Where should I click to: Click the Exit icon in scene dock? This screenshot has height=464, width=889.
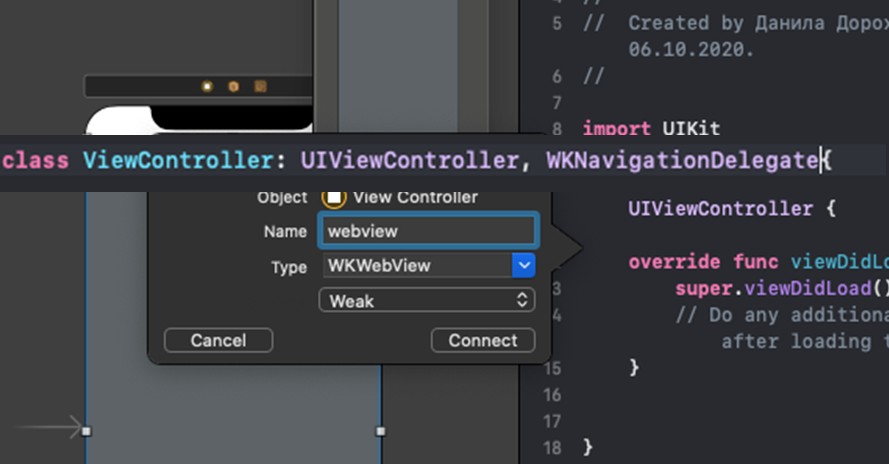(260, 87)
